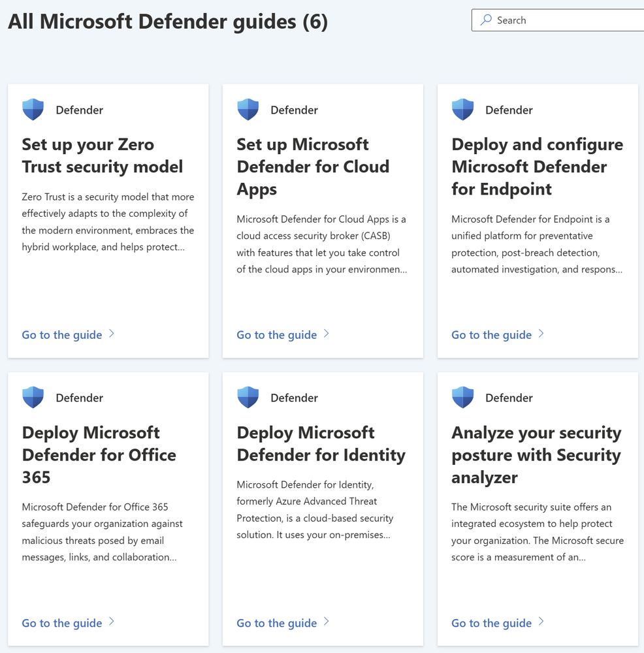Focus the Search input field
The image size is (644, 653).
(558, 20)
